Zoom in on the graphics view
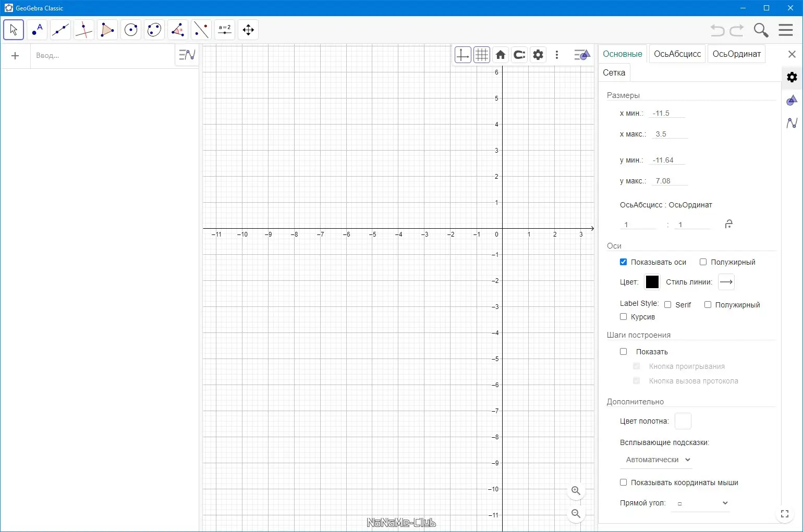The height and width of the screenshot is (532, 803). tap(576, 491)
